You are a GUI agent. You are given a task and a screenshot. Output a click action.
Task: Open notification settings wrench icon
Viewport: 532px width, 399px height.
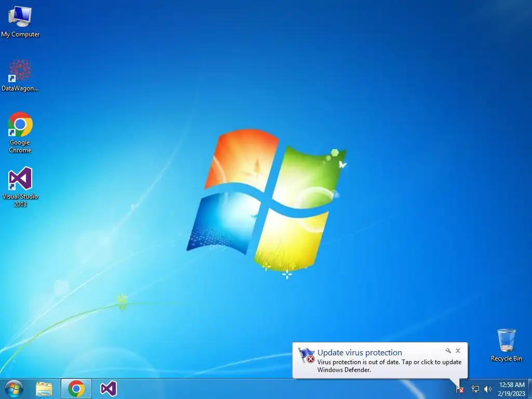(x=448, y=351)
